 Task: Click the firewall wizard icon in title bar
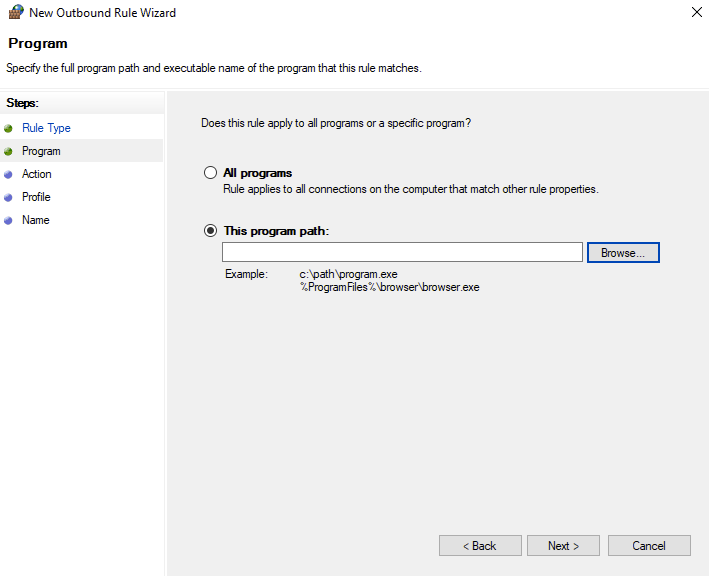coord(15,13)
